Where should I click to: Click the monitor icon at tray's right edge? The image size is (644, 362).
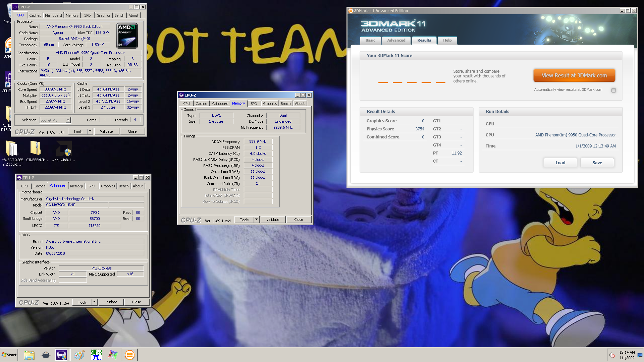640,355
